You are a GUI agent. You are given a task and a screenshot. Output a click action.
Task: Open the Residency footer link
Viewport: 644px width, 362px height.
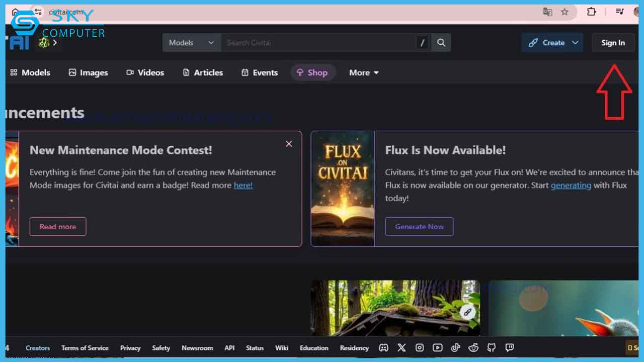point(354,348)
